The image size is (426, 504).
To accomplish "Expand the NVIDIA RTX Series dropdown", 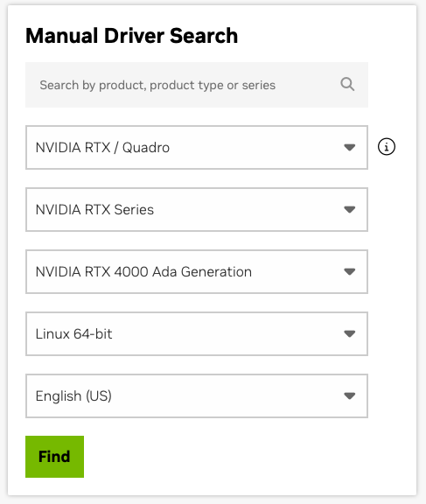I will pos(197,210).
